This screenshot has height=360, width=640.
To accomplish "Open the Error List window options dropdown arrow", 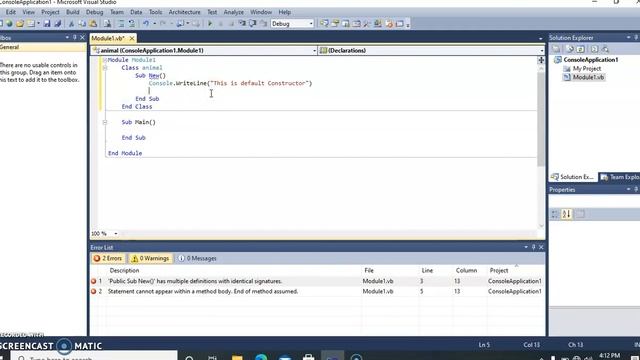I will [x=526, y=247].
